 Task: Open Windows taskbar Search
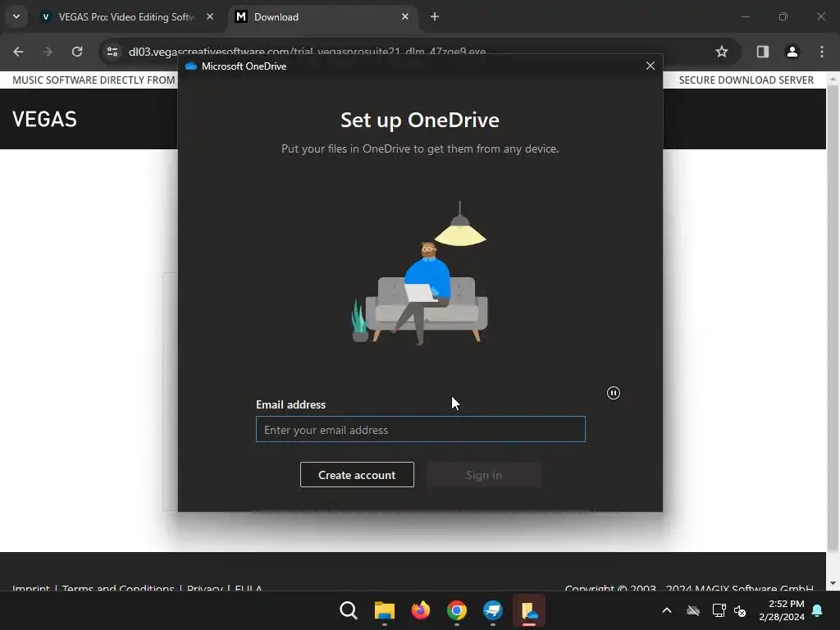[348, 610]
